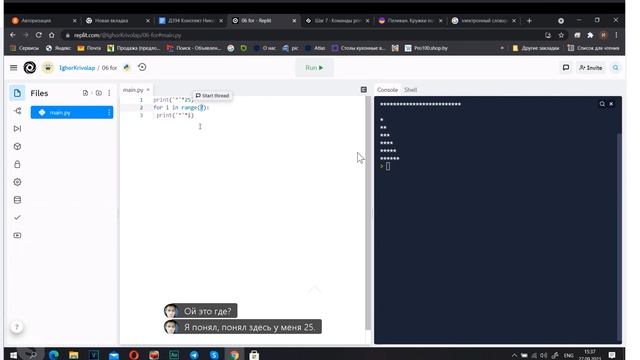
Task: Select the Files sidebar icon
Action: coord(17,93)
